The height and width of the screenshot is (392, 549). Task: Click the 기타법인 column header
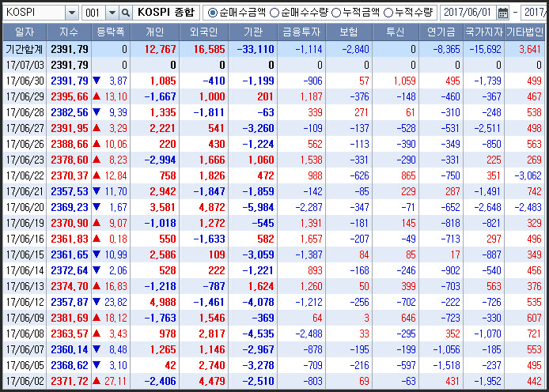pos(524,32)
